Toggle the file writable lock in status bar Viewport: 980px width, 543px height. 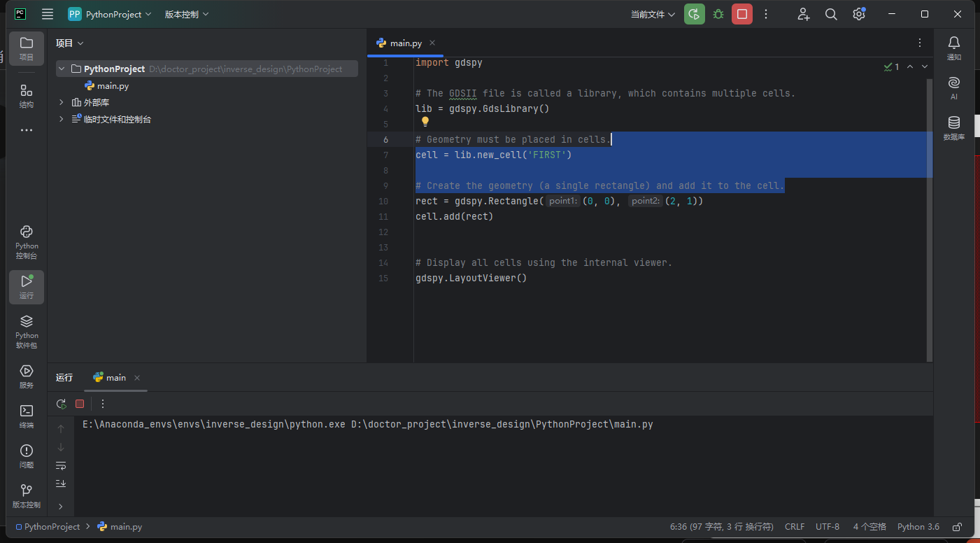[956, 526]
